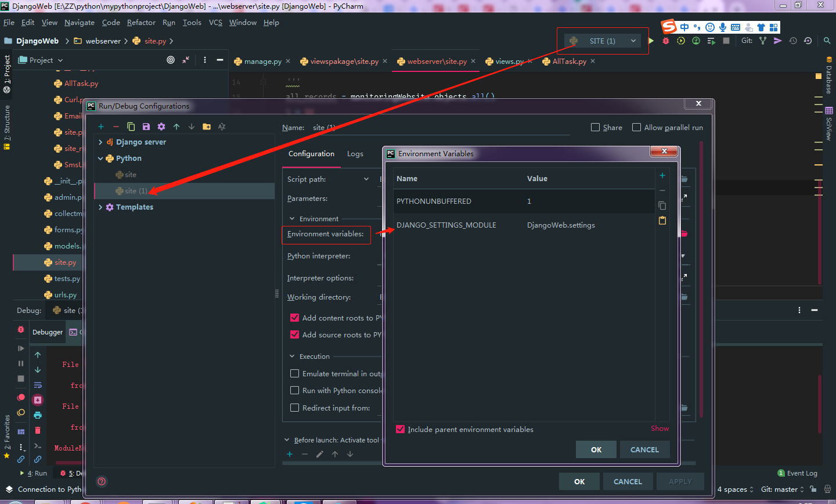This screenshot has width=836, height=504.
Task: Switch to manage.py editor tab
Action: 263,61
